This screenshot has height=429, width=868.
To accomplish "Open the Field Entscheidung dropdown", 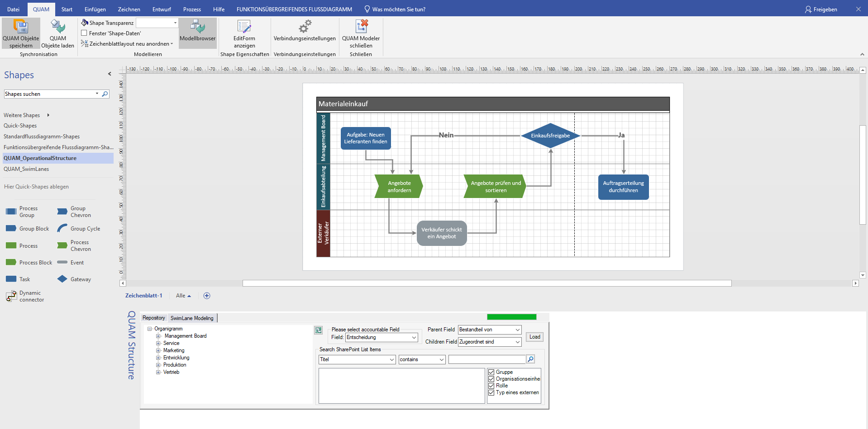I will click(x=414, y=337).
